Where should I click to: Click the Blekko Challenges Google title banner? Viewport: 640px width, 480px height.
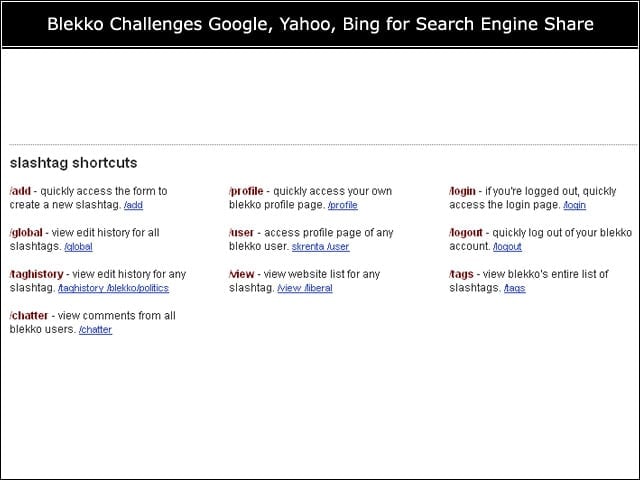320,24
